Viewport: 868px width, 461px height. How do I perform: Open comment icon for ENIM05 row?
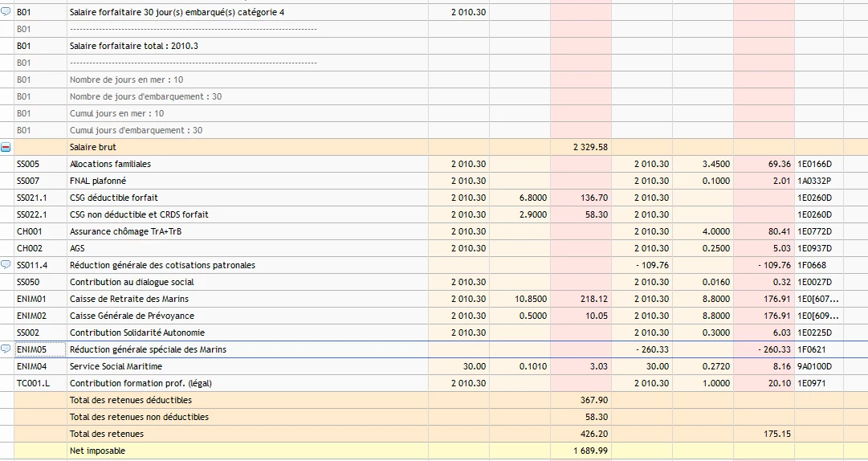(6, 349)
